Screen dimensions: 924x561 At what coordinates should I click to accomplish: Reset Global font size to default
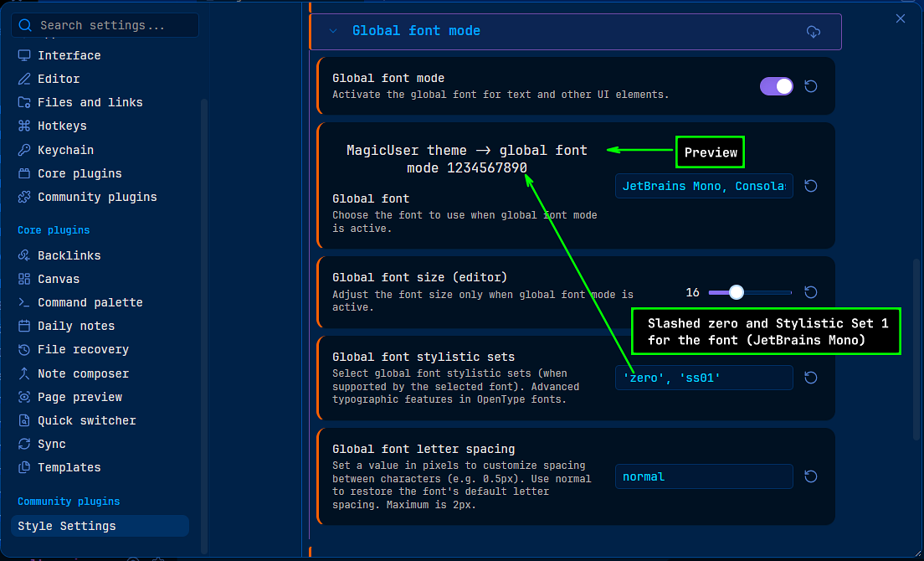[811, 292]
